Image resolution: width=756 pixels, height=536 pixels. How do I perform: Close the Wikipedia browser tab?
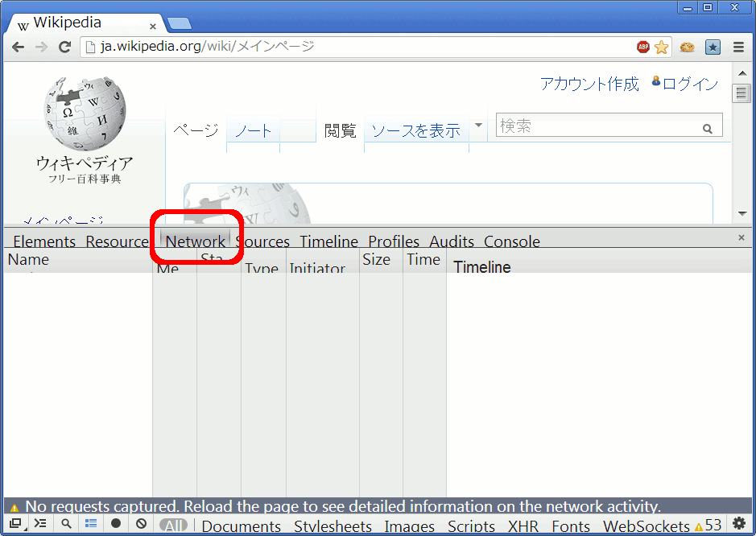(153, 26)
